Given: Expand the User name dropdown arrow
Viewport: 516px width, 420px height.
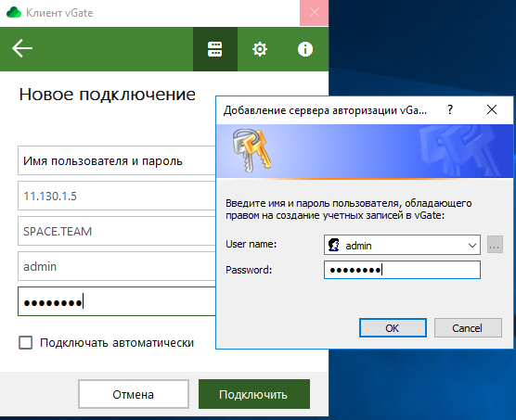Looking at the screenshot, I should pyautogui.click(x=472, y=245).
